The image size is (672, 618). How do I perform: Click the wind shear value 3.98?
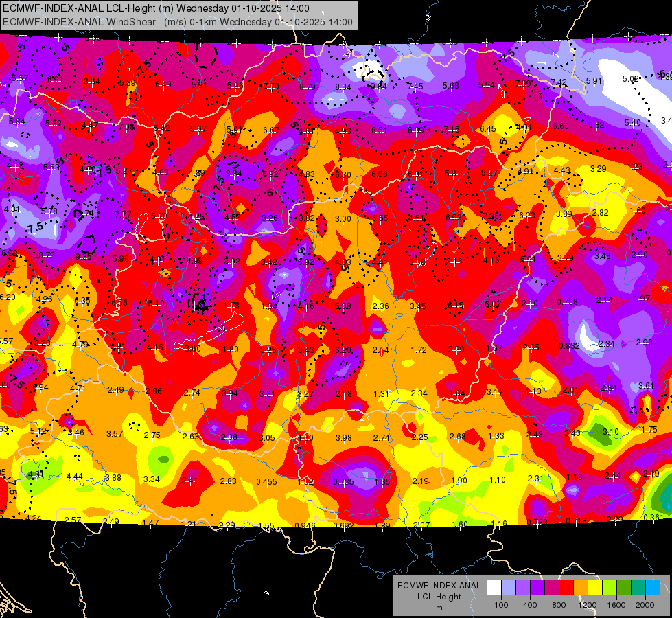tap(344, 437)
